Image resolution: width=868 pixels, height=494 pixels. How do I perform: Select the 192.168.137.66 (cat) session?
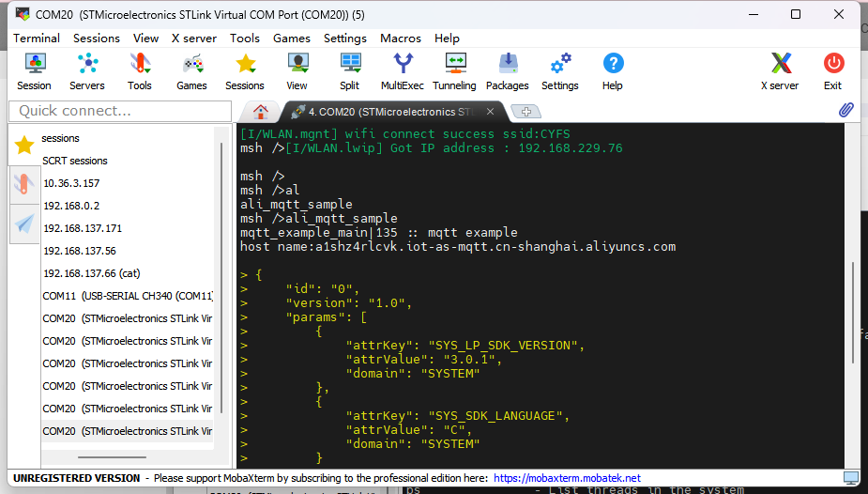(92, 273)
